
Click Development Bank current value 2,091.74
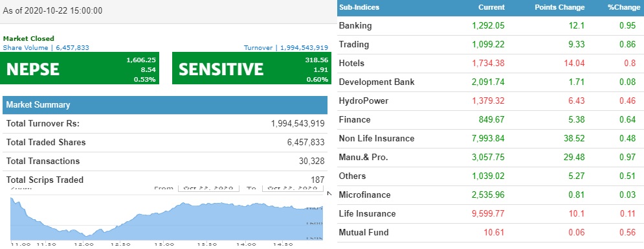click(488, 82)
